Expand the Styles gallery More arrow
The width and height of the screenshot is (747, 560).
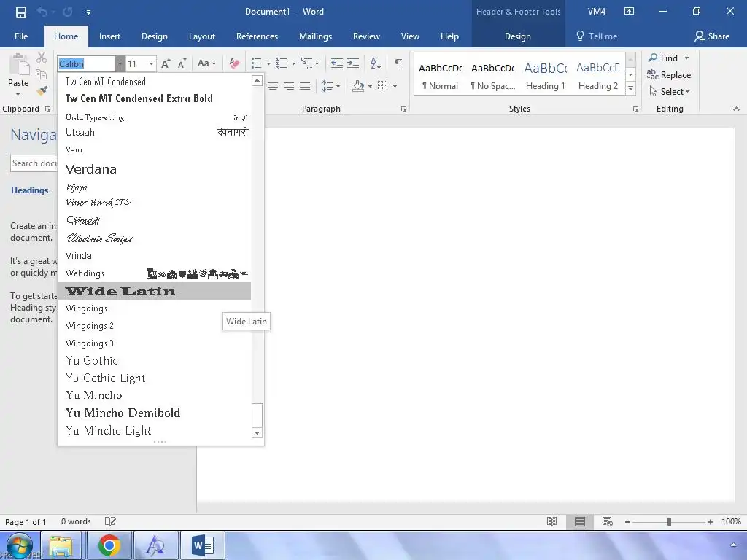(x=631, y=88)
